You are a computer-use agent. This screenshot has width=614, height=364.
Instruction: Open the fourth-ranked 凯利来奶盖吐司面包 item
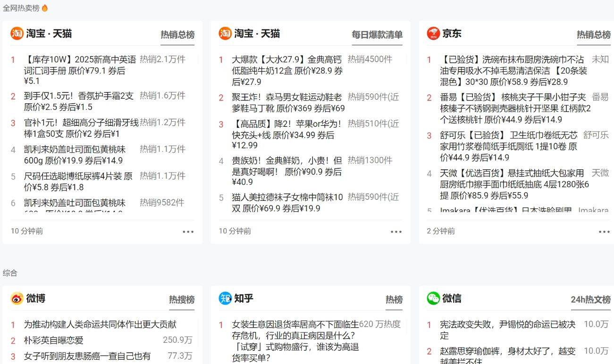click(75, 155)
